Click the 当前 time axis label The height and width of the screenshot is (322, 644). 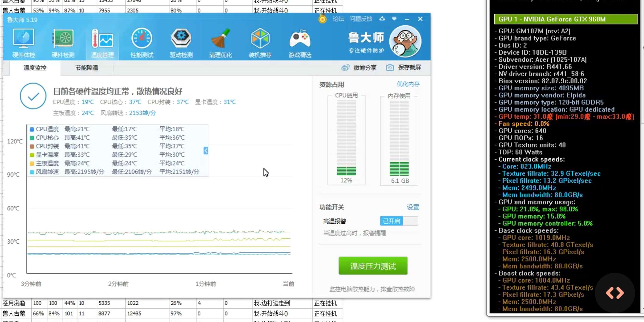(x=288, y=284)
